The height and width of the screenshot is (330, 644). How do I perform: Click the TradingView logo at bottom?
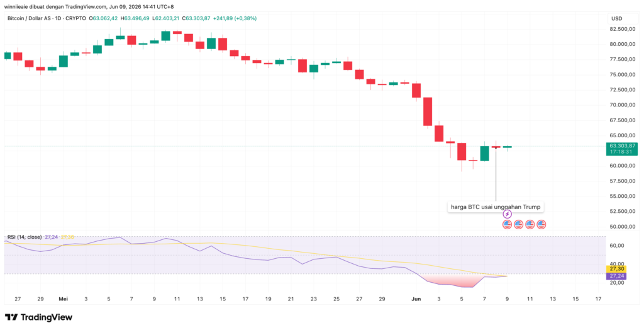[38, 317]
